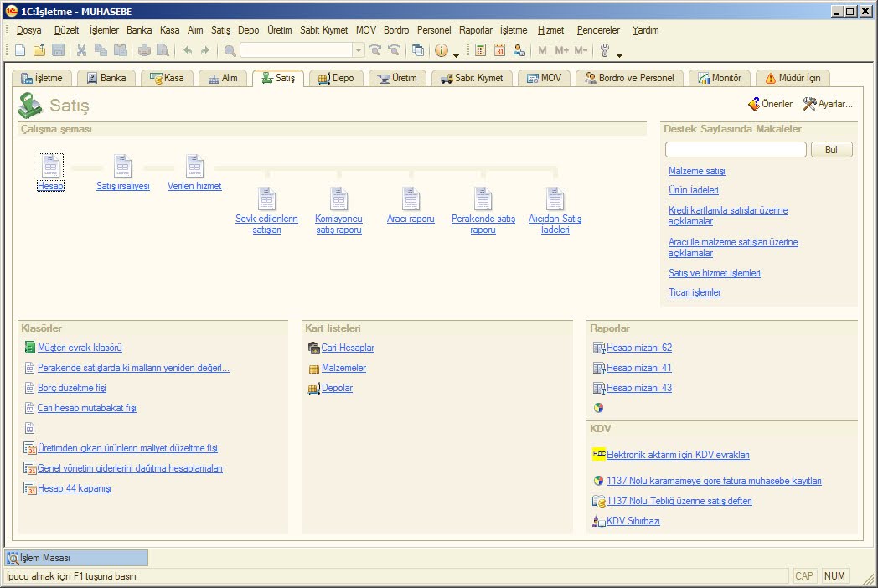This screenshot has width=878, height=588.
Task: Open the Calendar toolbar icon
Action: coord(499,50)
